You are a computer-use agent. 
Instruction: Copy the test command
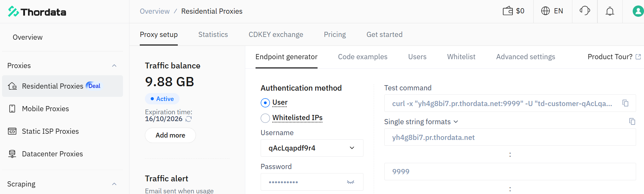tap(626, 103)
